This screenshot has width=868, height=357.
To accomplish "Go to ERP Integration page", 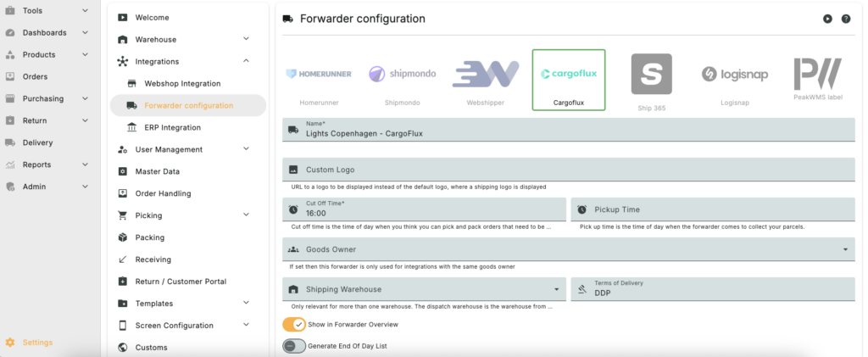I will (173, 127).
